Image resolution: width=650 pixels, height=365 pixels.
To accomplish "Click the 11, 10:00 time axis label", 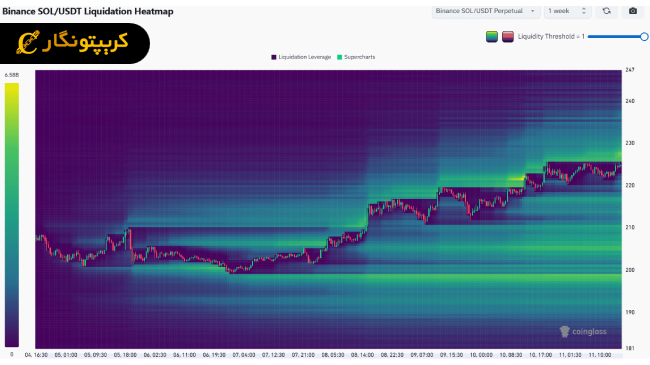I will coord(600,355).
